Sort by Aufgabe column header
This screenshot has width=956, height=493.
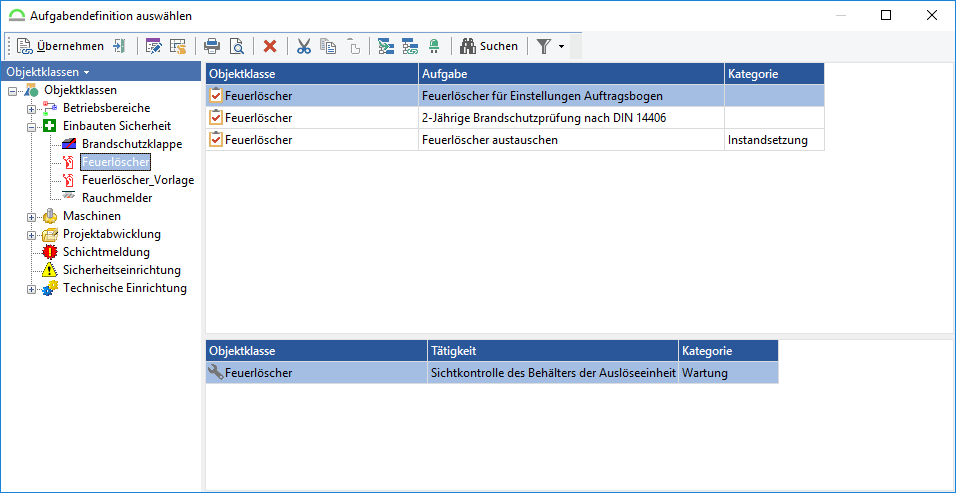[571, 74]
